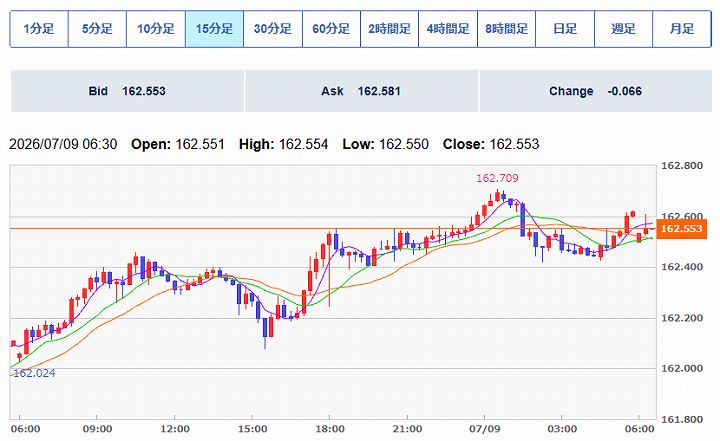
Task: Click the 162.024 low price label
Action: [x=34, y=373]
